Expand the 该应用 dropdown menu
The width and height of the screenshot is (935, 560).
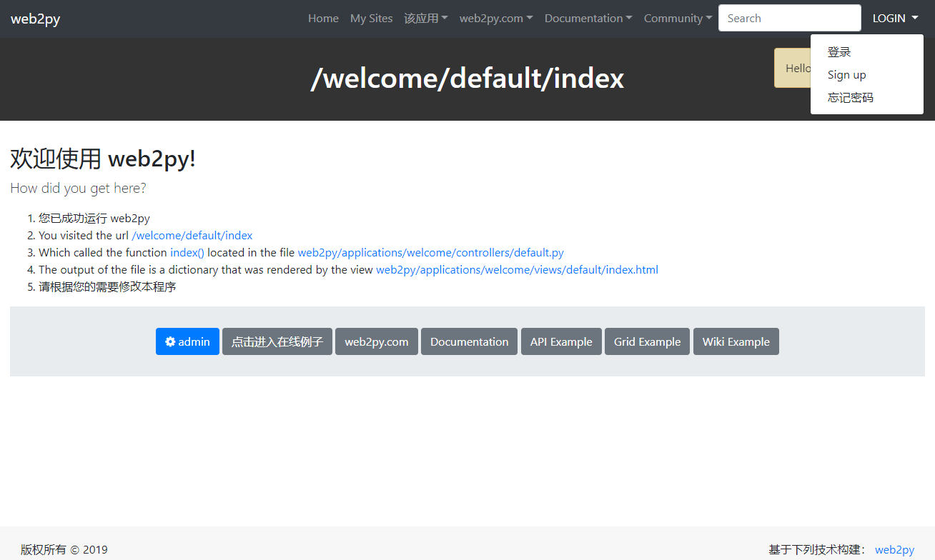[426, 19]
